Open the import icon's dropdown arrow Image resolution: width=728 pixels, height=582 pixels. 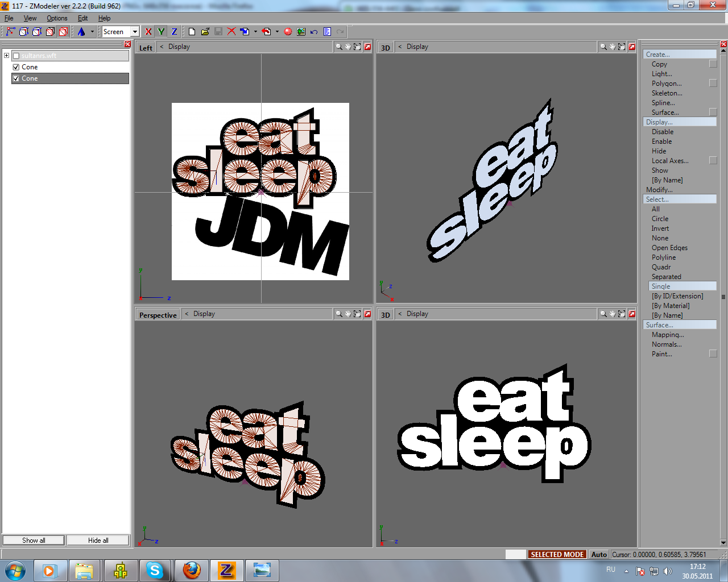[x=255, y=32]
